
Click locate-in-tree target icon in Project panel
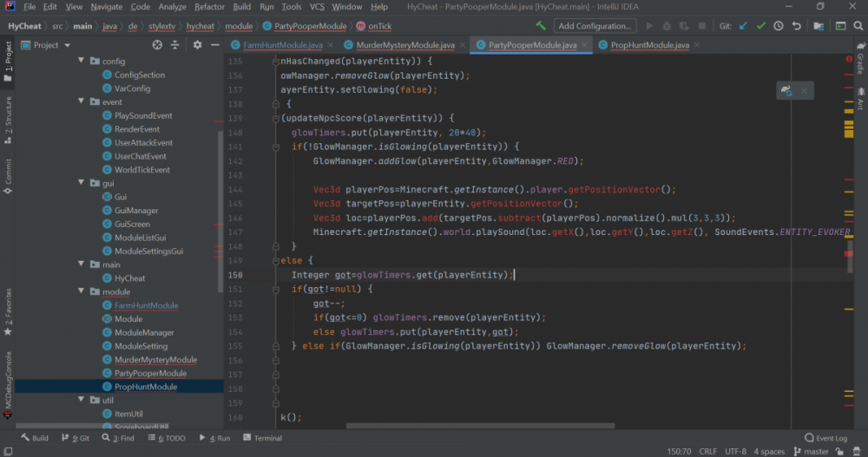point(157,45)
